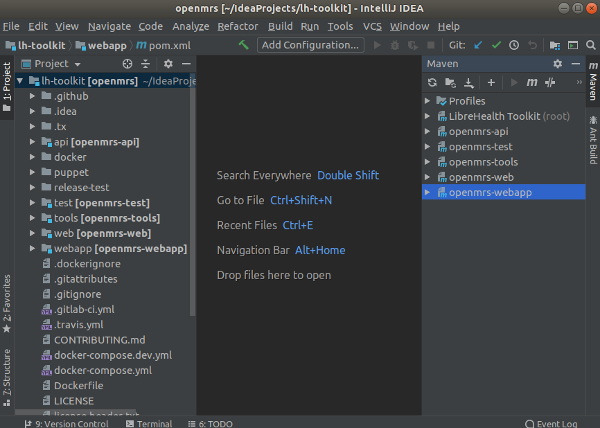Click the Git Commit checkmark icon
Viewport: 600px width, 428px height.
496,45
